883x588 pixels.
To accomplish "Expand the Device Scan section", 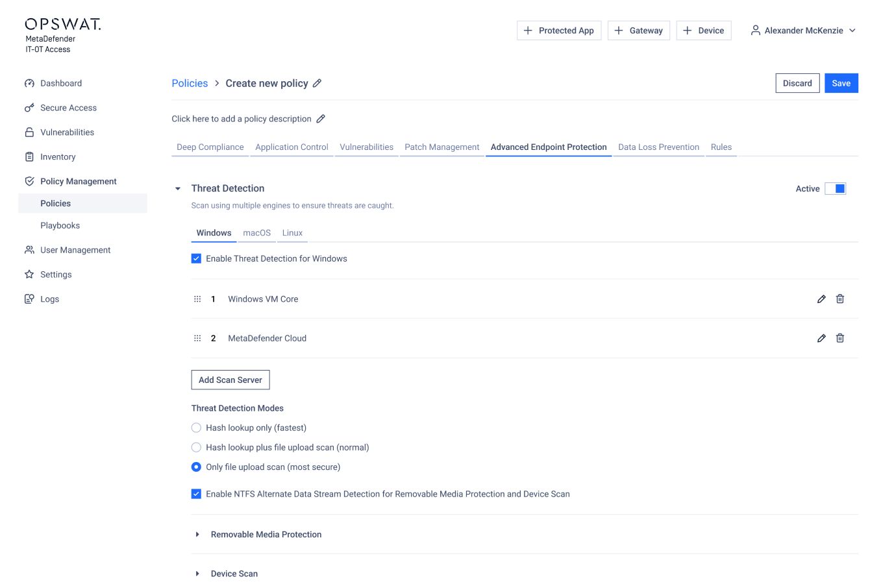I will coord(197,574).
